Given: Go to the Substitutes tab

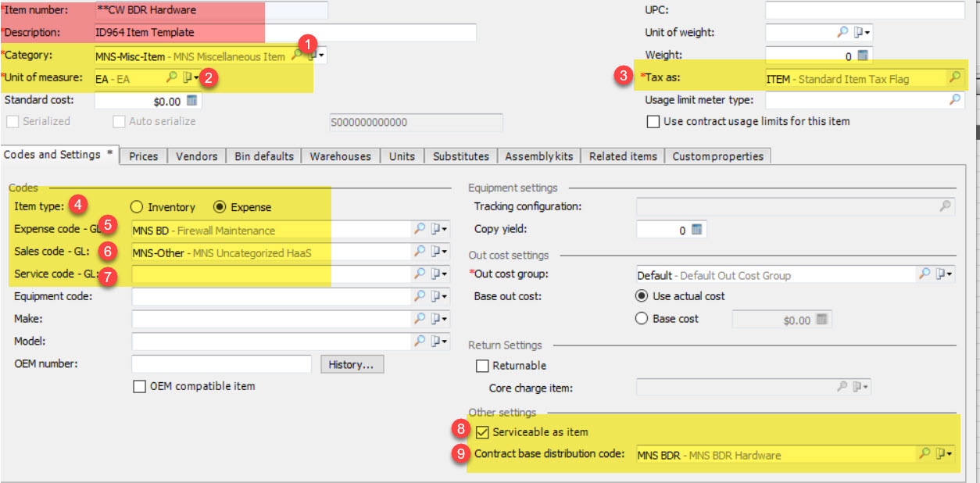Looking at the screenshot, I should [x=461, y=156].
